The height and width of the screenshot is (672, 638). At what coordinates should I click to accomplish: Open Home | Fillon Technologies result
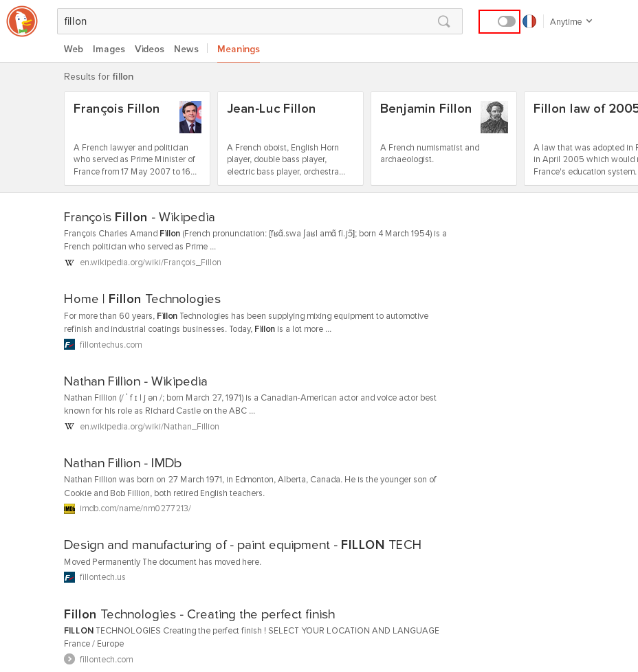click(142, 299)
